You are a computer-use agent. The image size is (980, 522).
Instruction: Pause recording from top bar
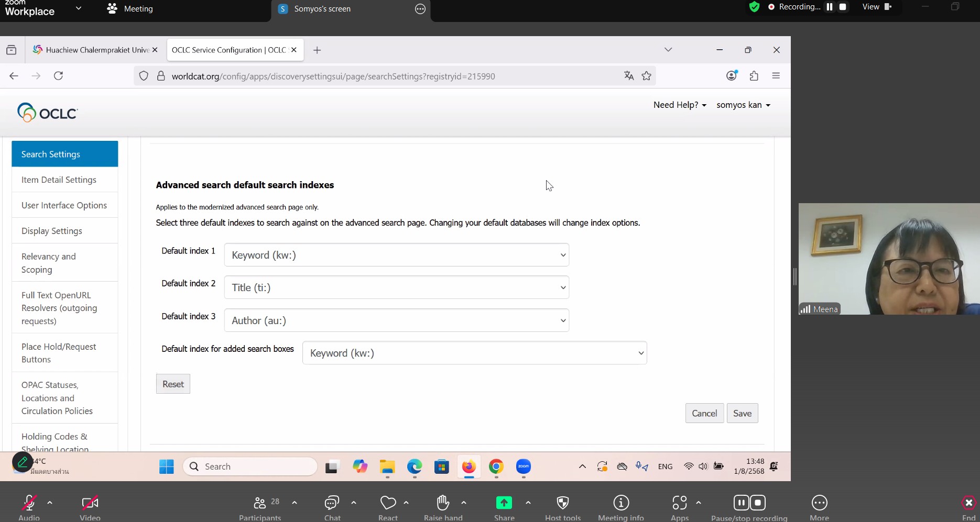830,7
